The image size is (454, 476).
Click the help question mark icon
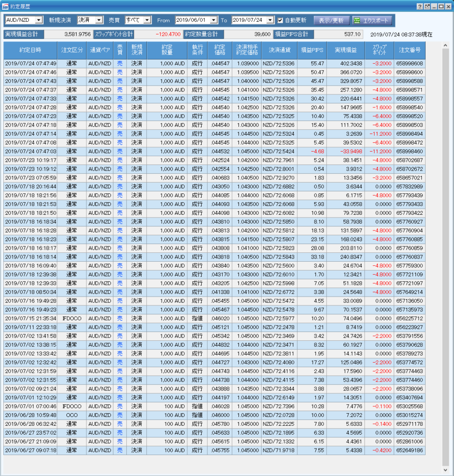pyautogui.click(x=420, y=6)
